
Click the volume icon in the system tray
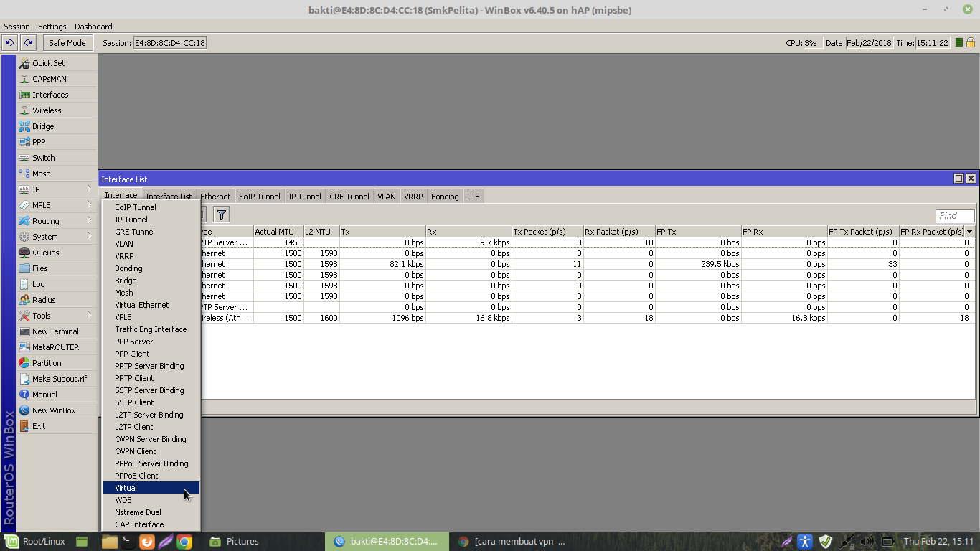click(867, 542)
